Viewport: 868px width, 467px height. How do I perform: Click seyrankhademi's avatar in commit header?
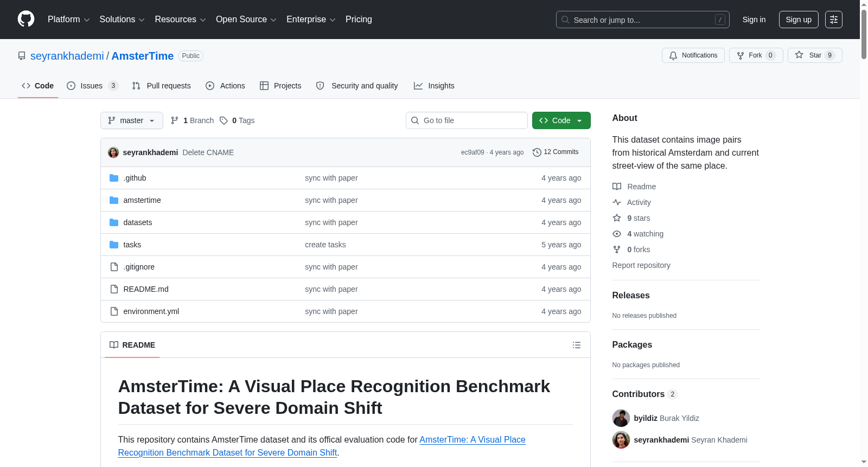[113, 152]
